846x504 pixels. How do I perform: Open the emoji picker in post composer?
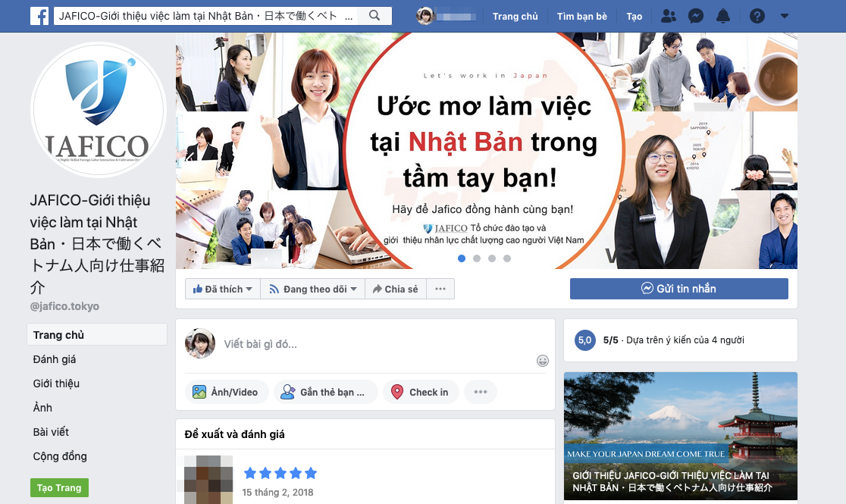coord(543,361)
